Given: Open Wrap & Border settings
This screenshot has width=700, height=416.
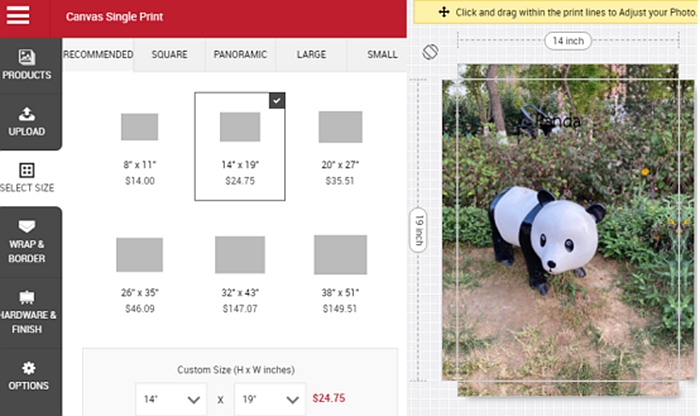Looking at the screenshot, I should click(27, 242).
